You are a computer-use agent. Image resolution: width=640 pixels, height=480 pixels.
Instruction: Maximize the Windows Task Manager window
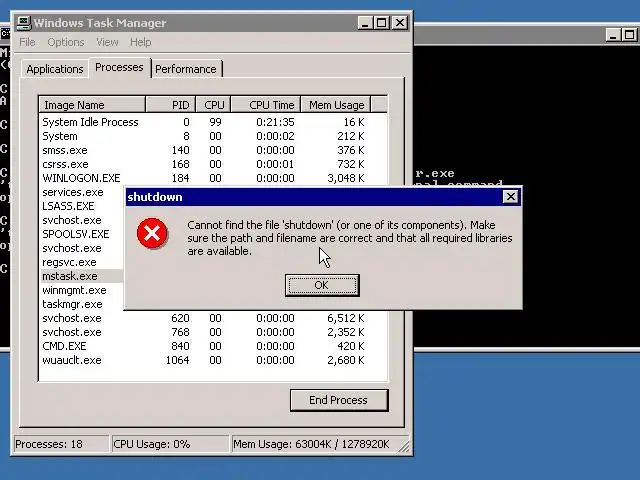coord(382,23)
